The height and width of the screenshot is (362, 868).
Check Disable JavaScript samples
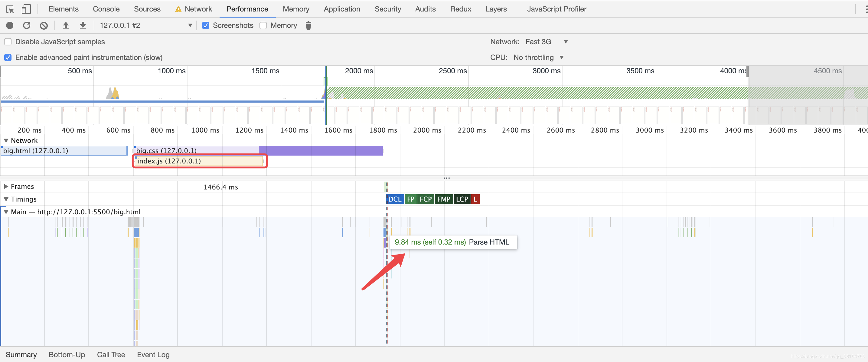(8, 42)
